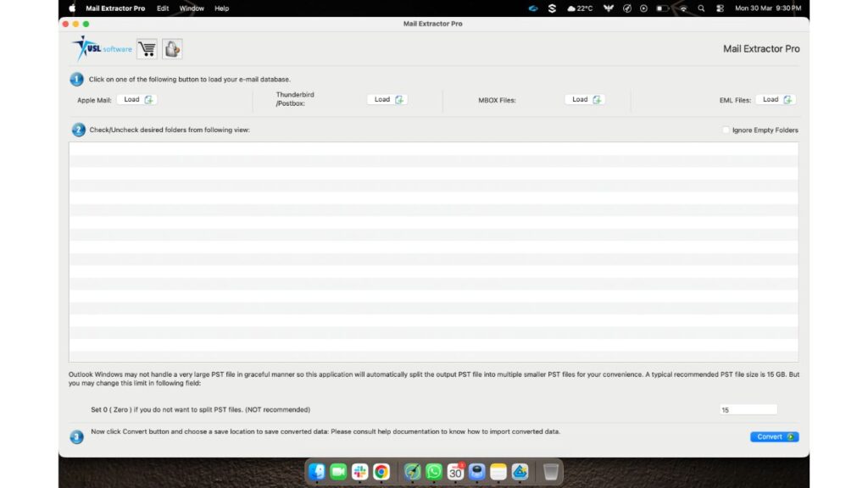The image size is (868, 488).
Task: Start conversion with Convert button
Action: click(x=775, y=436)
